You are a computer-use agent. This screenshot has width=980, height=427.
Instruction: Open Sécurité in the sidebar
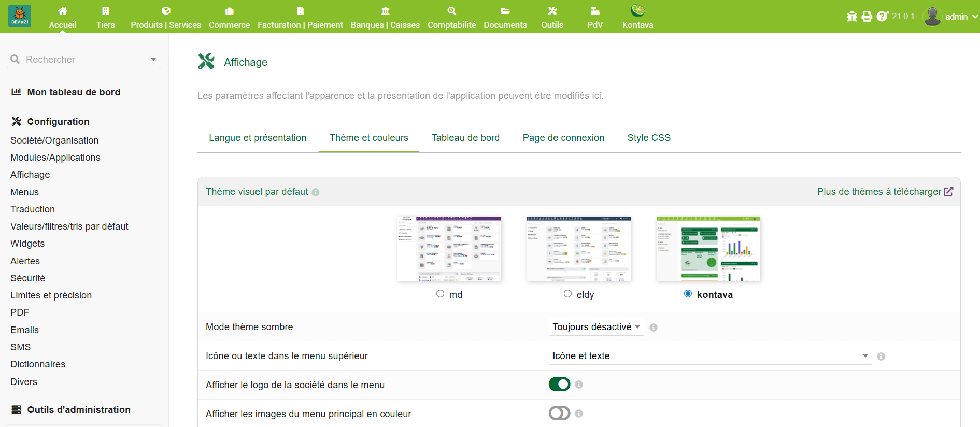click(28, 278)
